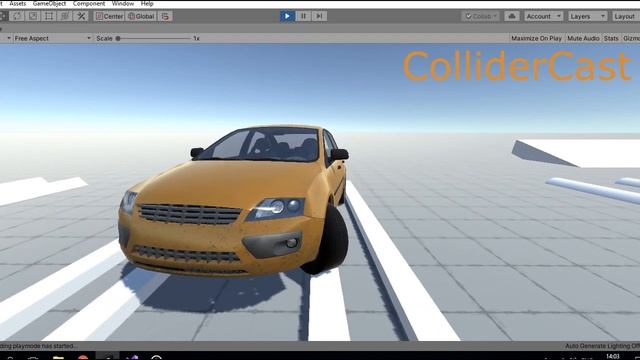Open the Account dropdown
The height and width of the screenshot is (360, 640).
[x=543, y=16]
